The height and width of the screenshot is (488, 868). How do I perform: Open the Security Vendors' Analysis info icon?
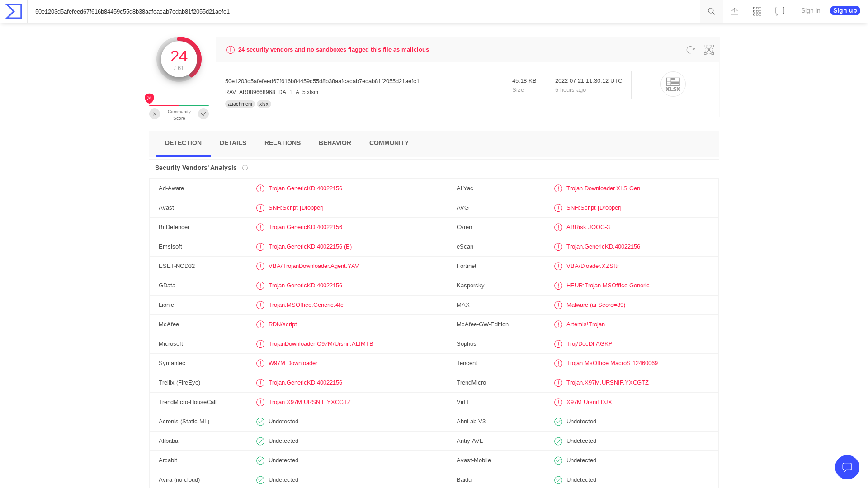click(x=245, y=168)
